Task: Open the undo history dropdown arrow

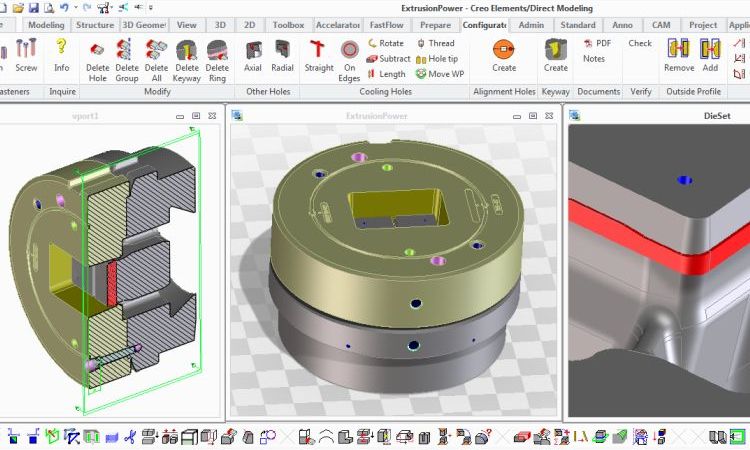Action: click(76, 7)
